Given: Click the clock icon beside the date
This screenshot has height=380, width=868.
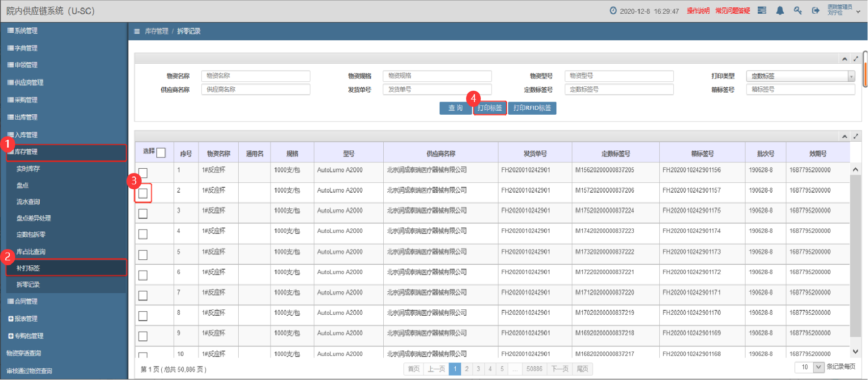Looking at the screenshot, I should click(x=613, y=10).
